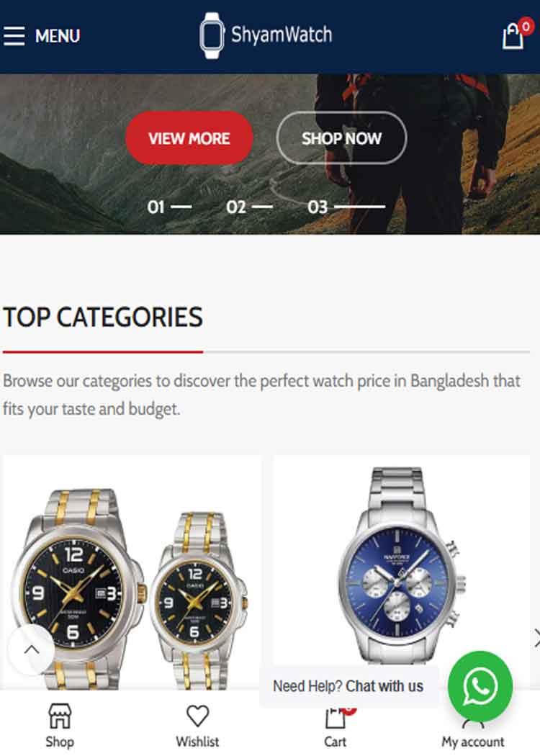Select slide 01 indicator
540x756 pixels.
[169, 207]
